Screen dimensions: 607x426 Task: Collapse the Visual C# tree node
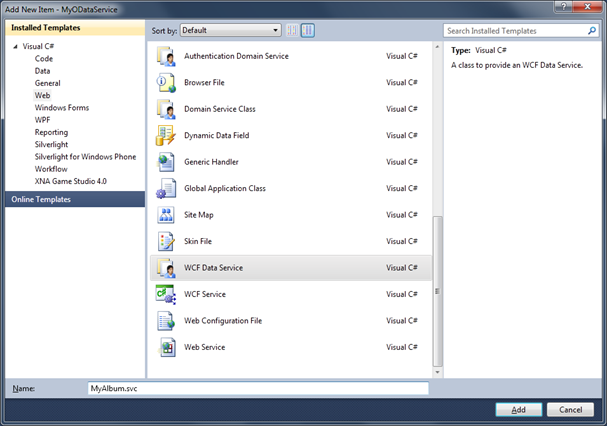click(x=15, y=47)
